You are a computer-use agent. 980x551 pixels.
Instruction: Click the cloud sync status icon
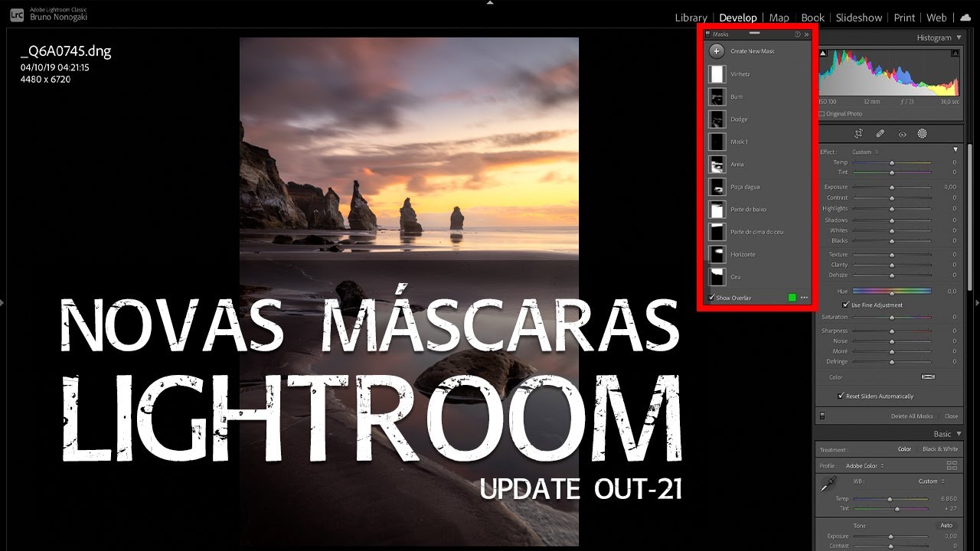tap(965, 18)
